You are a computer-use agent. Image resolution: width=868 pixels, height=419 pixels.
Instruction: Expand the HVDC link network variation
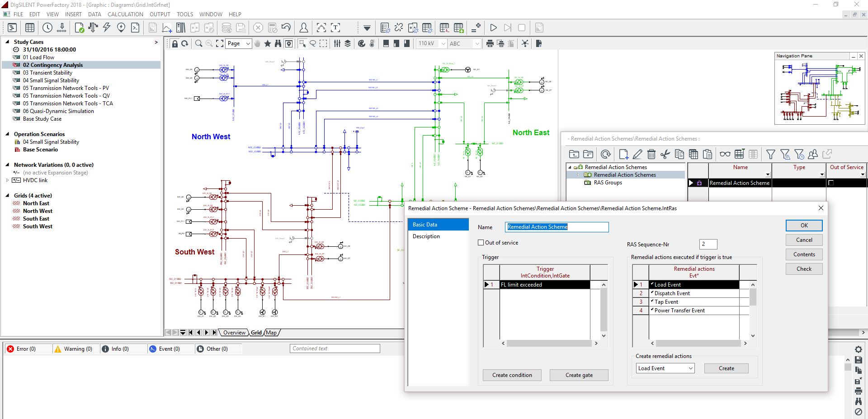(7, 180)
